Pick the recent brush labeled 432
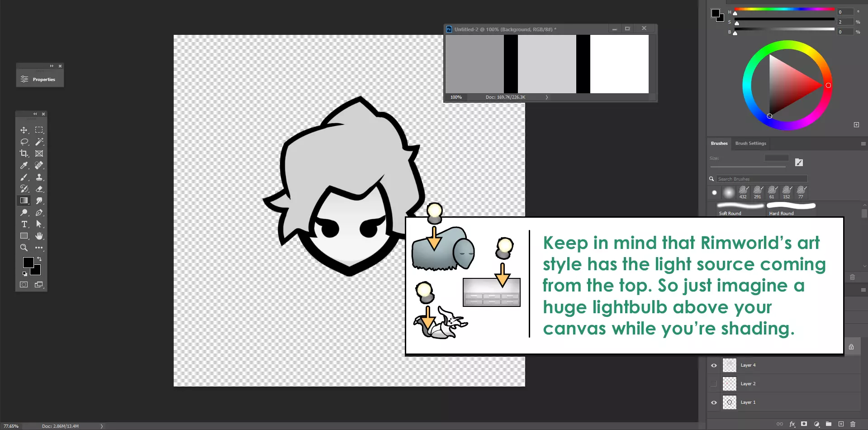Image resolution: width=868 pixels, height=430 pixels. point(743,192)
